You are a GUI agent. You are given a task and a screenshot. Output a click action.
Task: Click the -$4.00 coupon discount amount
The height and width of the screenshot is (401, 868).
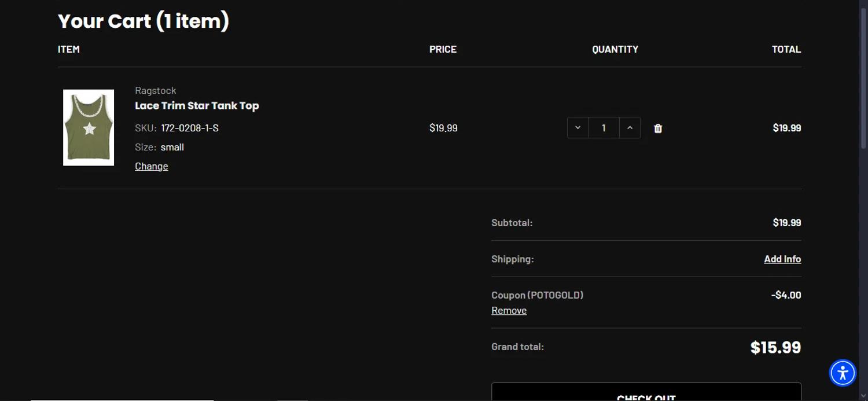coord(786,295)
